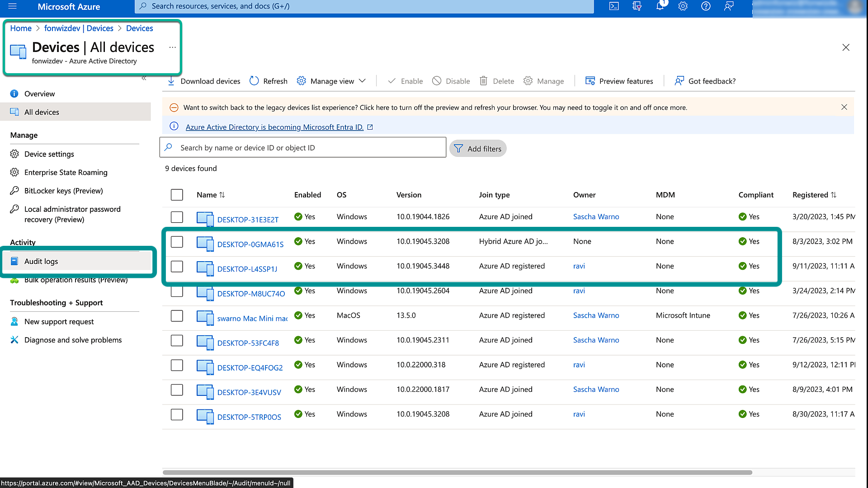The width and height of the screenshot is (868, 488).
Task: Click the Microsoft Azure logo text
Action: point(69,7)
